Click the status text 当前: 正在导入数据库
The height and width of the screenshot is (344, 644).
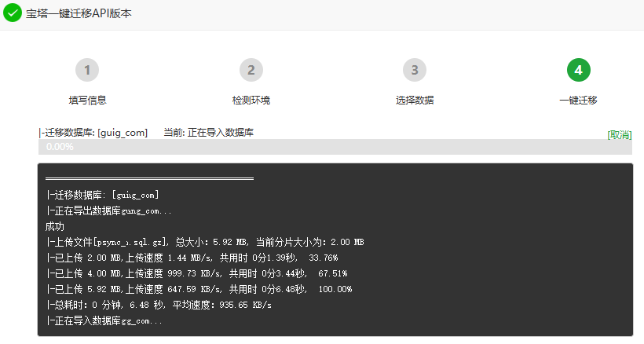click(x=209, y=133)
